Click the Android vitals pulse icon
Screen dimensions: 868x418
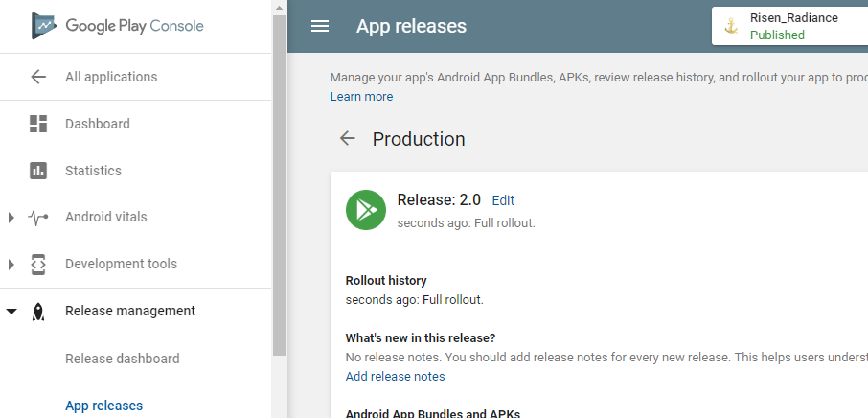38,217
